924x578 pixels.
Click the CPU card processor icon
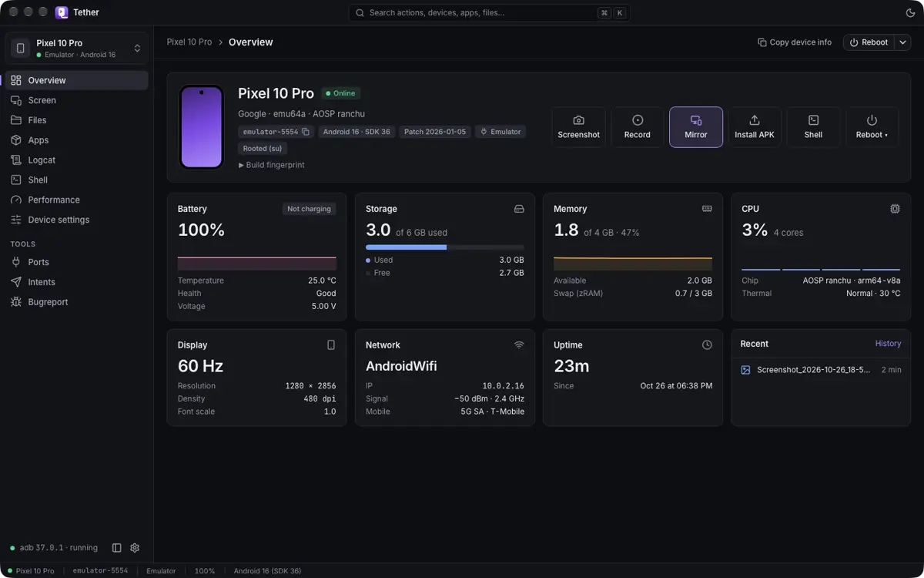point(895,209)
